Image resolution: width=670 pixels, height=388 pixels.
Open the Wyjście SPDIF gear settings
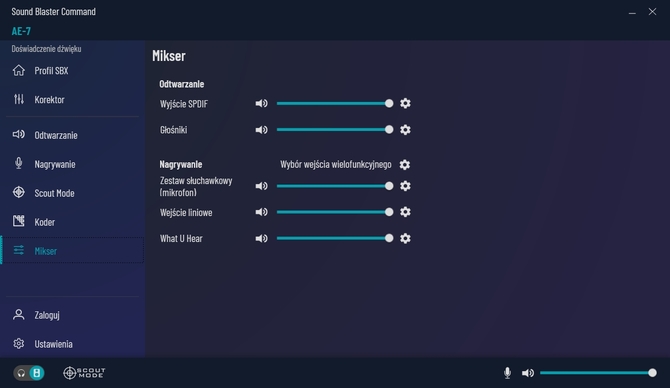pyautogui.click(x=405, y=103)
